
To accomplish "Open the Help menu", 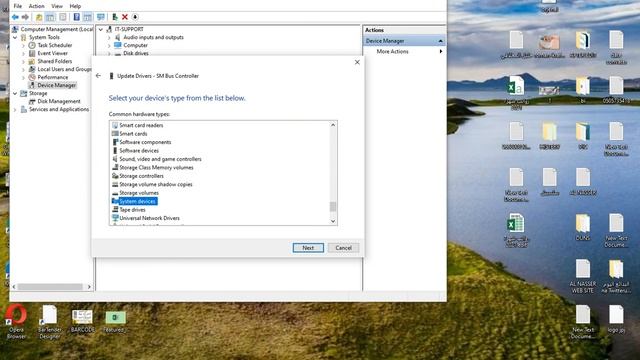I will [75, 6].
